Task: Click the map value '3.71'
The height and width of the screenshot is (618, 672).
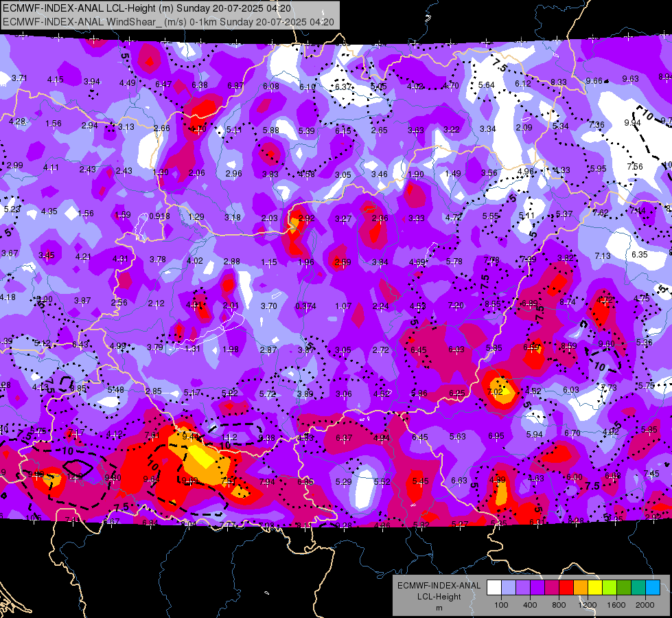Action: tap(19, 78)
